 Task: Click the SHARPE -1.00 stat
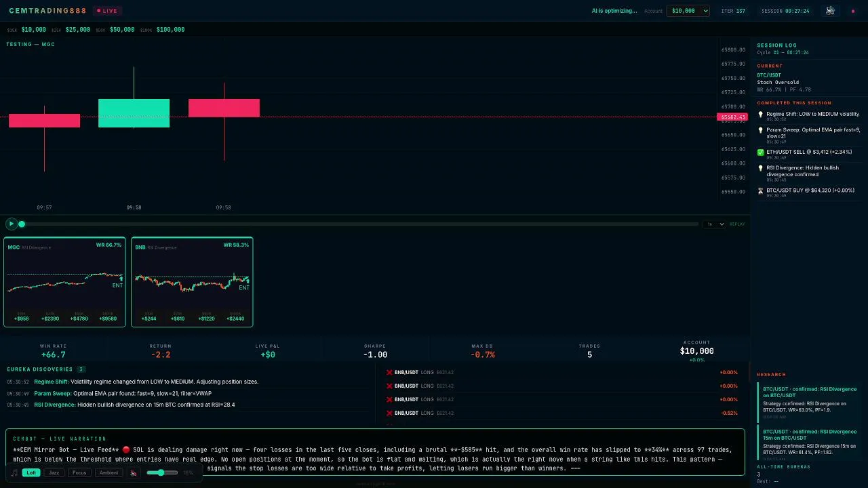pos(375,351)
